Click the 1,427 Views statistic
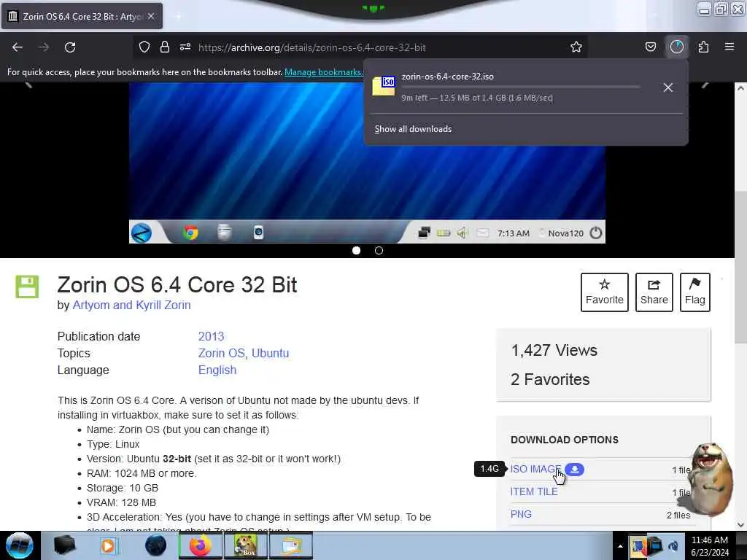Screen dimensions: 747x560 (x=554, y=351)
